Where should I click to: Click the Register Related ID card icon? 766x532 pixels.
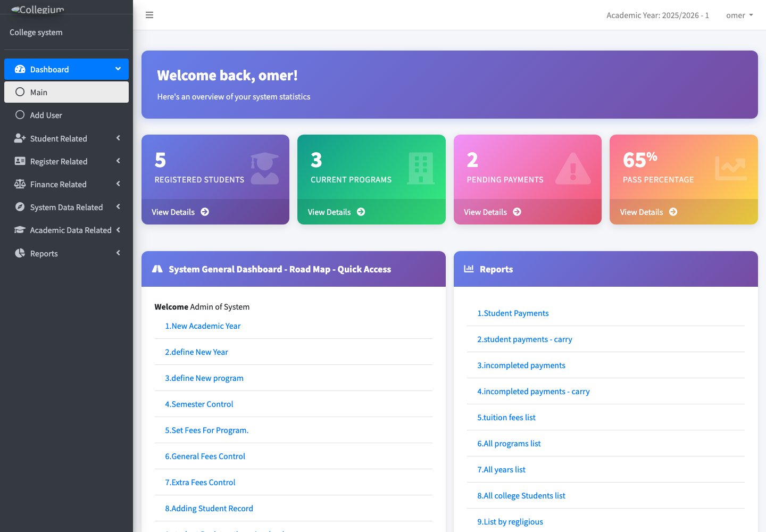tap(20, 161)
